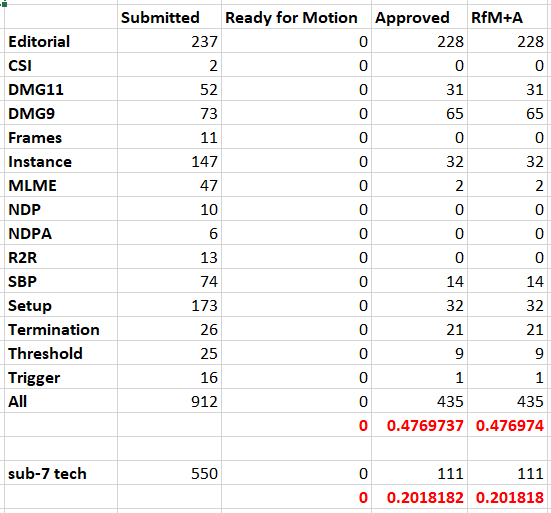
Task: Click the red 0.4769737 ratio cell
Action: pyautogui.click(x=419, y=425)
